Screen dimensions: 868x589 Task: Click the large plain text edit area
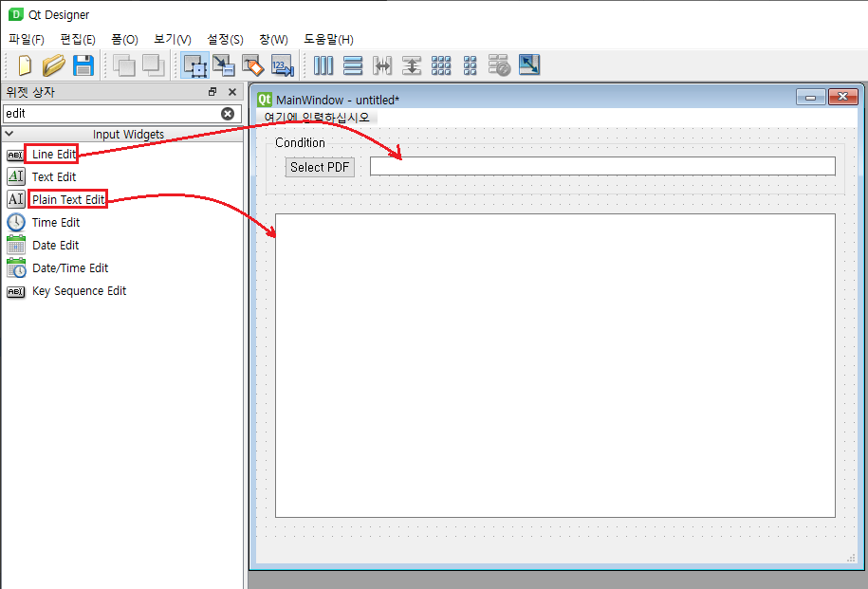[555, 365]
